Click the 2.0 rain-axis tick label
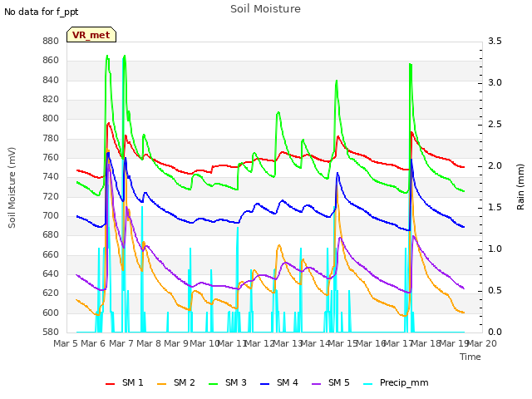The height and width of the screenshot is (399, 532). [495, 166]
